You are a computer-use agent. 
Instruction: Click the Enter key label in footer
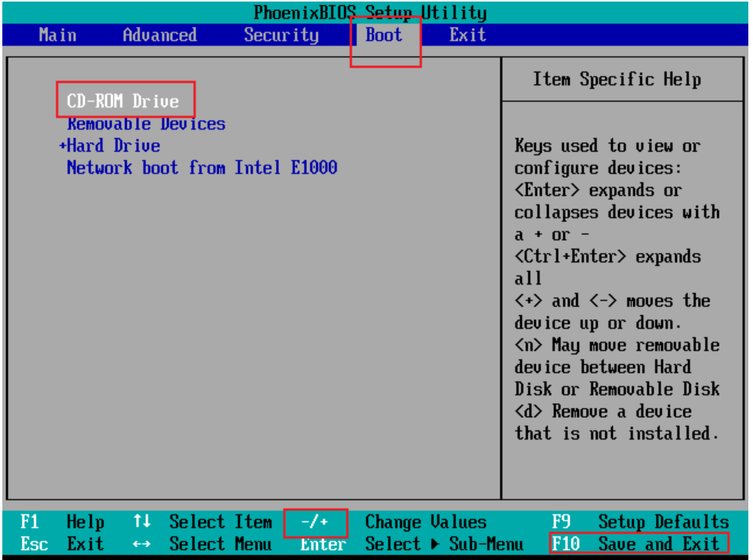[323, 544]
